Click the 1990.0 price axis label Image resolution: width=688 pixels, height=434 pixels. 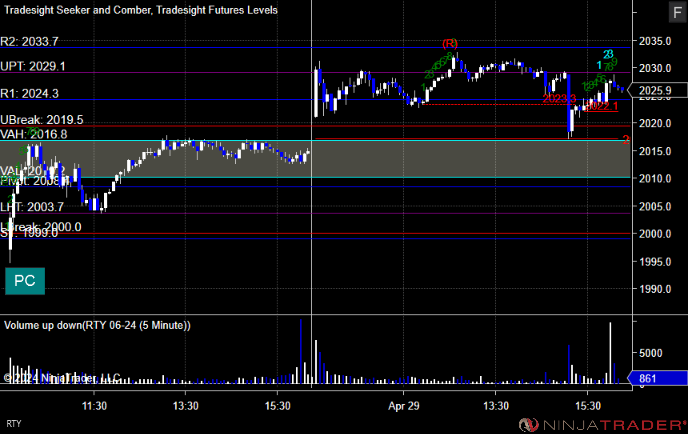click(655, 289)
